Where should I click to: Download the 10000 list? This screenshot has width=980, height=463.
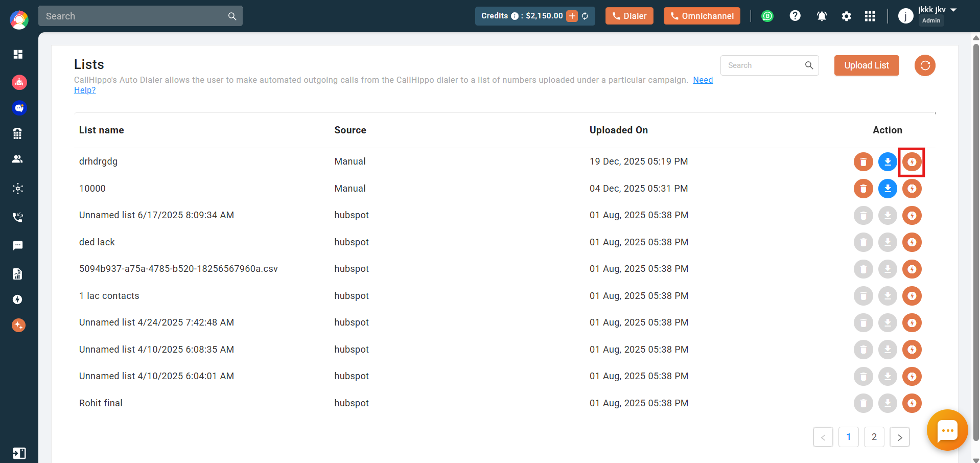[888, 189]
